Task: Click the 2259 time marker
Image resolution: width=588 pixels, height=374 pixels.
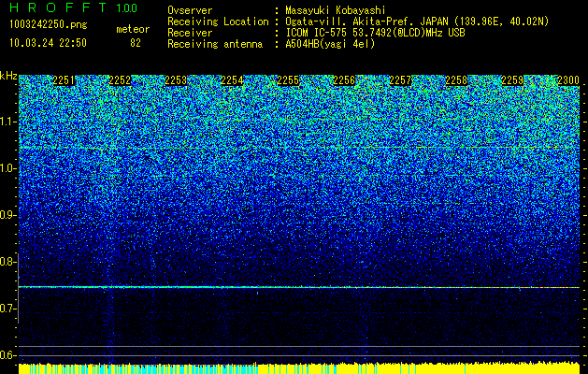Action: pos(512,80)
